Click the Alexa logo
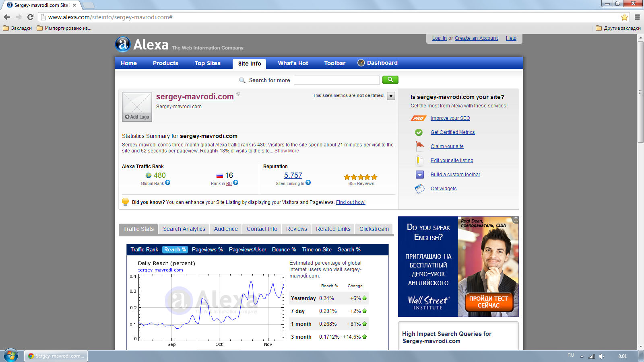Viewport: 644px width, 362px height. coord(141,44)
